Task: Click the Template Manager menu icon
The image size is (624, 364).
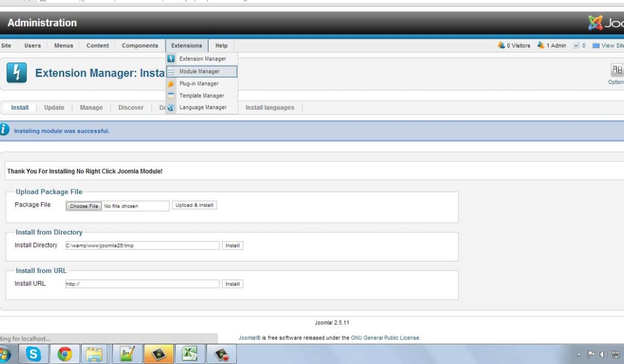Action: pos(171,96)
